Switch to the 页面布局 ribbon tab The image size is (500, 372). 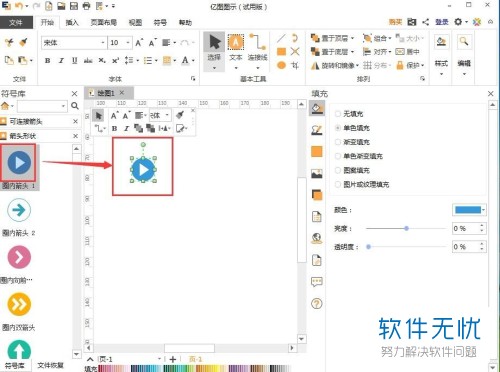tap(104, 22)
